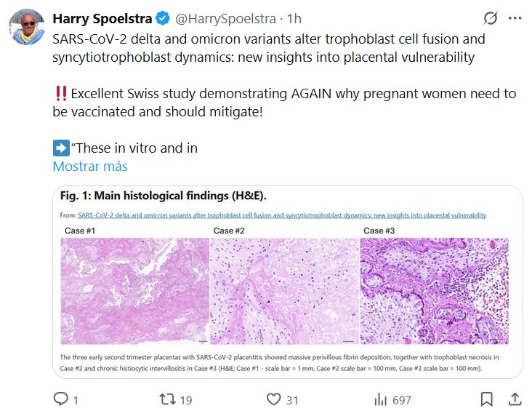Bookmark this tweet
Image resolution: width=532 pixels, height=416 pixels.
(486, 399)
